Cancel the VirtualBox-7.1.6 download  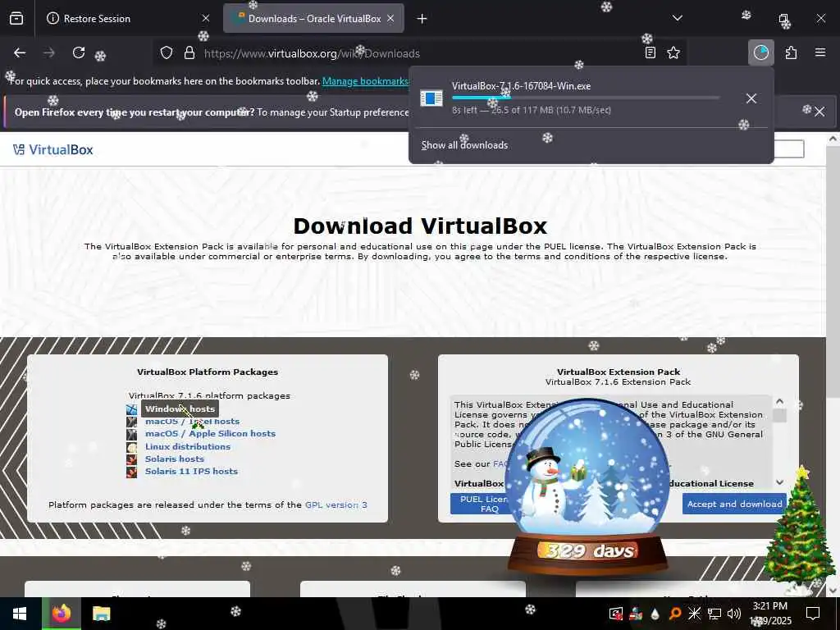pyautogui.click(x=751, y=98)
